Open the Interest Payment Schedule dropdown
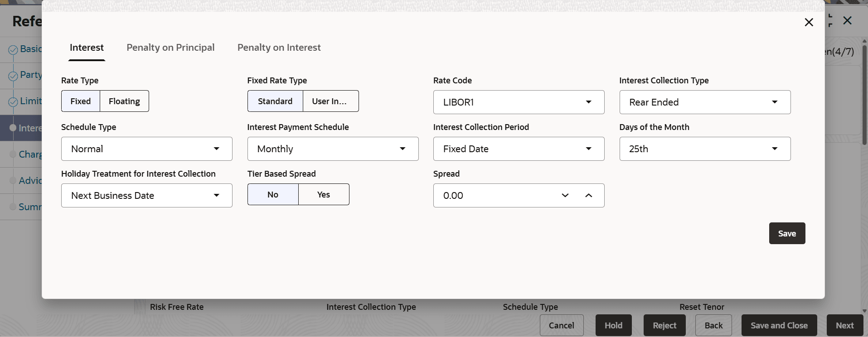Image resolution: width=868 pixels, height=337 pixels. pos(333,149)
